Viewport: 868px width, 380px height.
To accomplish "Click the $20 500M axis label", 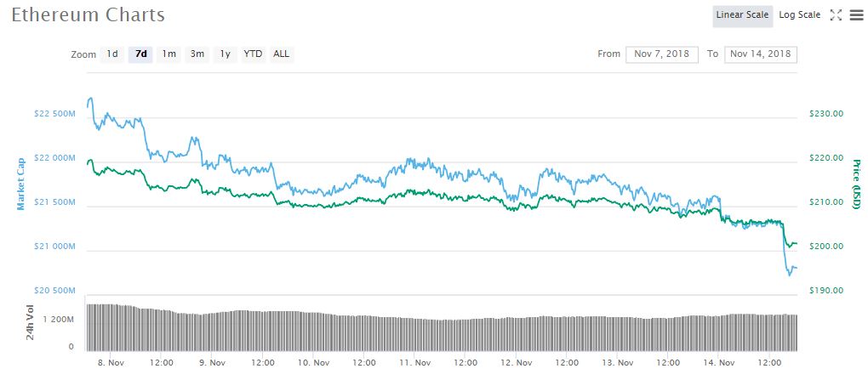I will point(54,291).
